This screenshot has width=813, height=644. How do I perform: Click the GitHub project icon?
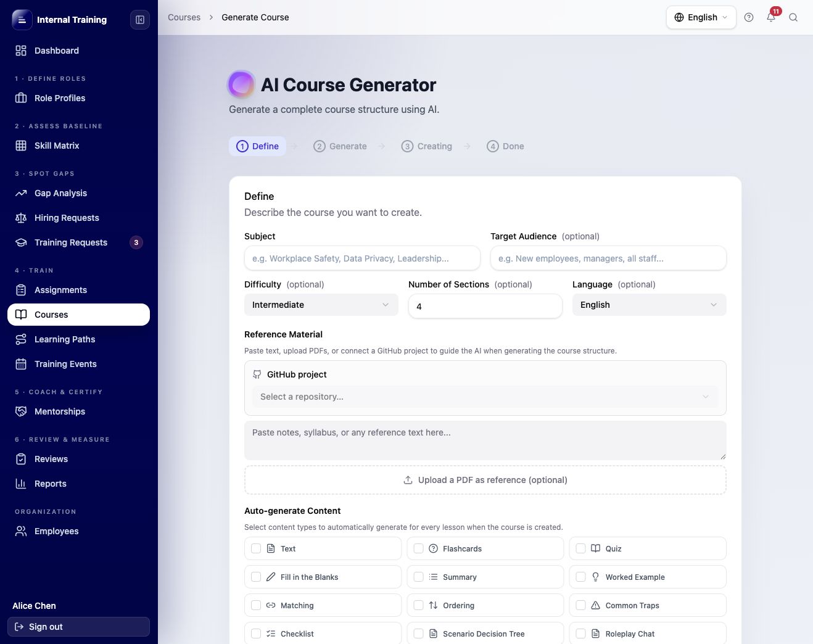(257, 374)
